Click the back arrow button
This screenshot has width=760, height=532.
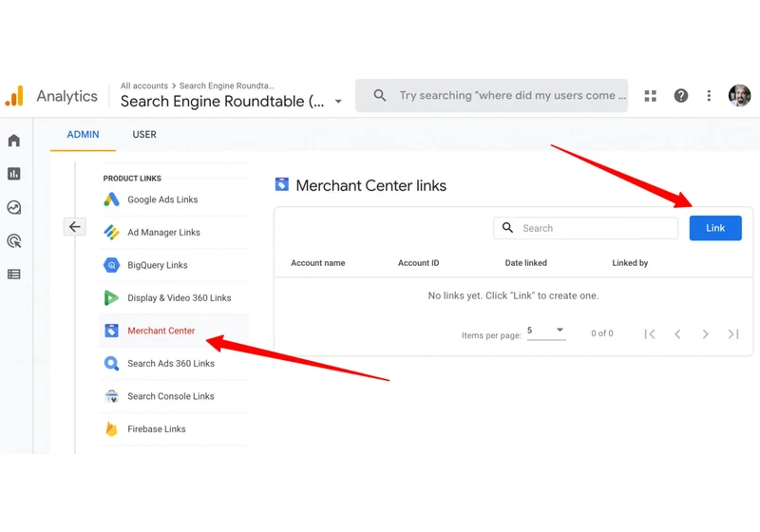75,226
